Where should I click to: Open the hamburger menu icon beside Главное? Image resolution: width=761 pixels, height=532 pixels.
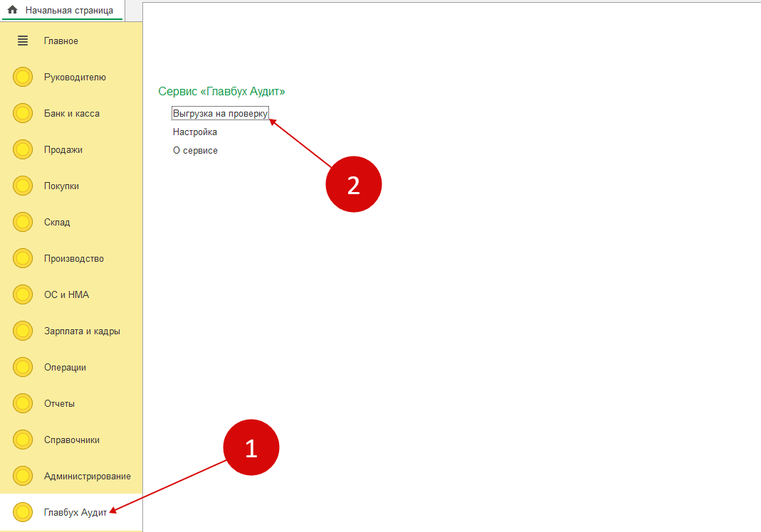23,41
